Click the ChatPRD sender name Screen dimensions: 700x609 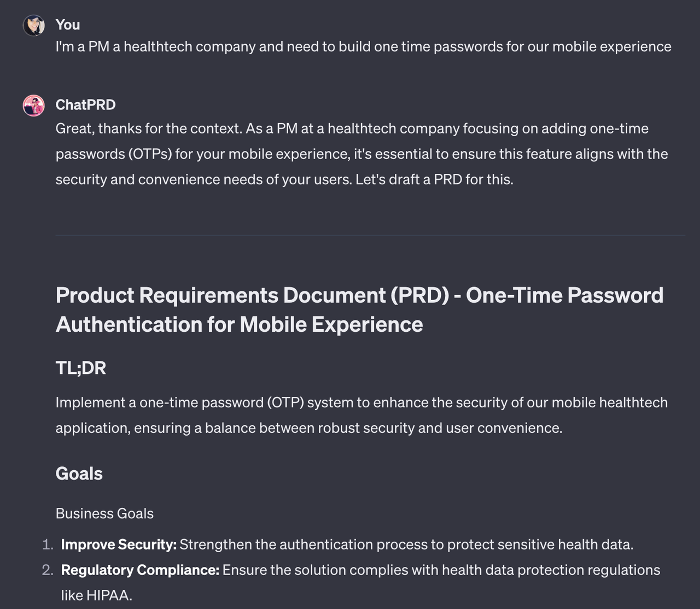point(86,104)
